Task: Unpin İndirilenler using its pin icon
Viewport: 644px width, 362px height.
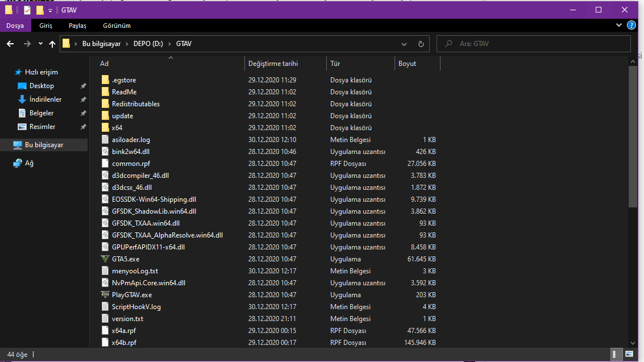Action: 84,99
